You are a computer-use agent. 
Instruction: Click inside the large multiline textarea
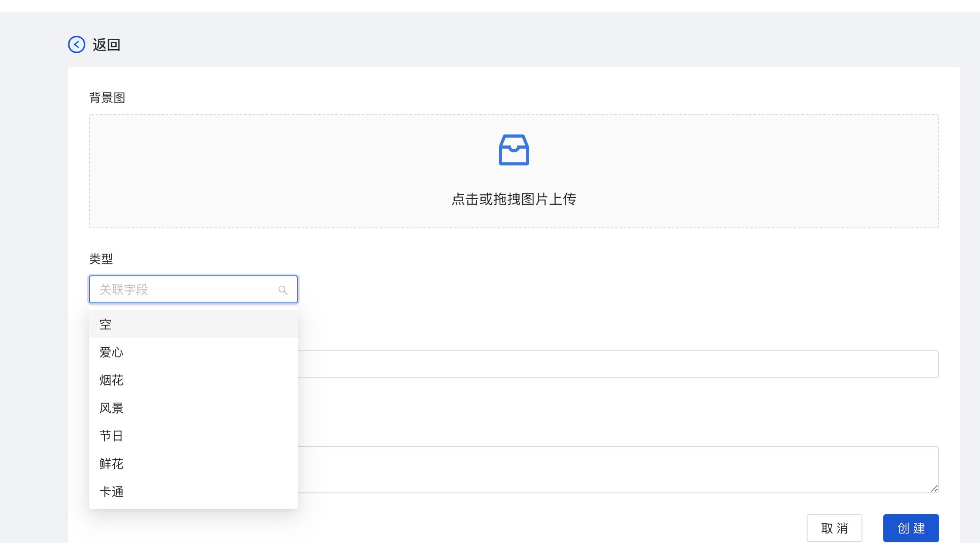(x=618, y=469)
